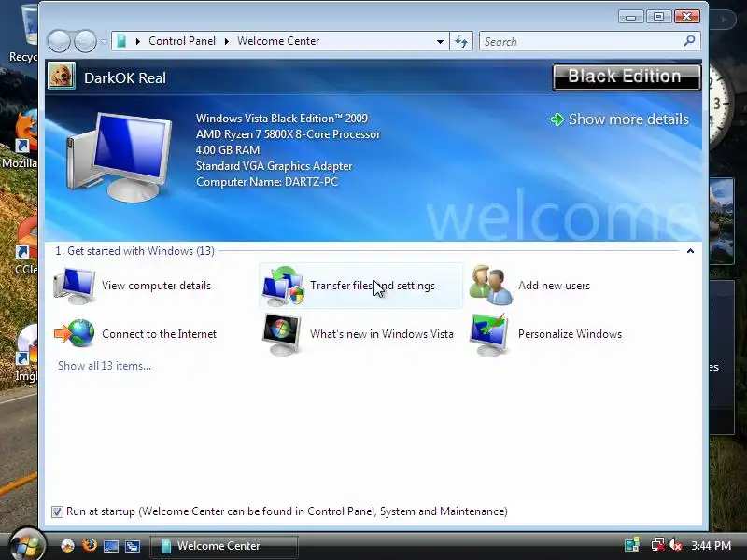
Task: Click the refresh button beside the address bar
Action: (461, 41)
